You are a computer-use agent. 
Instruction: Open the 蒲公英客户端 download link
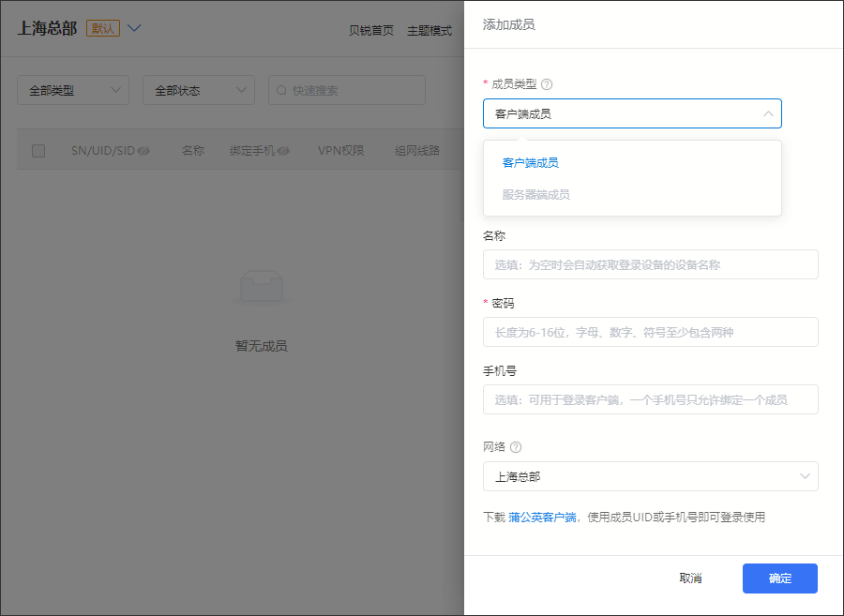[542, 517]
